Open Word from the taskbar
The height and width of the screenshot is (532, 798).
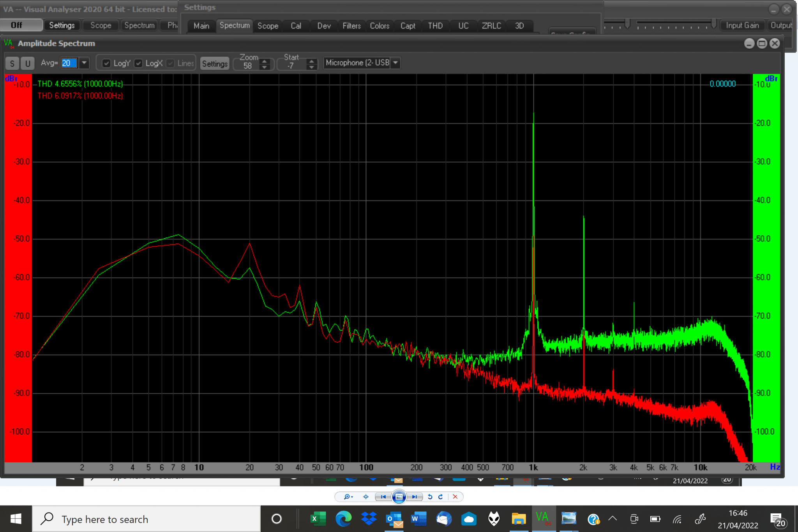click(x=418, y=519)
